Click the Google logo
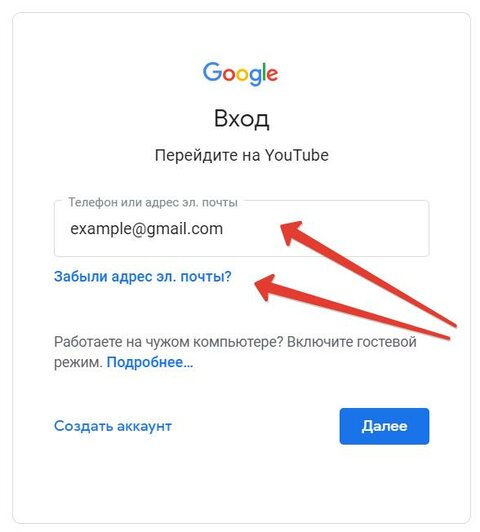The width and height of the screenshot is (480, 532). pos(241,74)
